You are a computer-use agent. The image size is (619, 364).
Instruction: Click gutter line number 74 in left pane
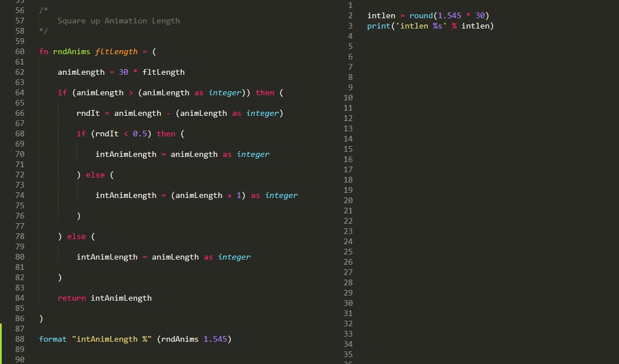pyautogui.click(x=20, y=195)
